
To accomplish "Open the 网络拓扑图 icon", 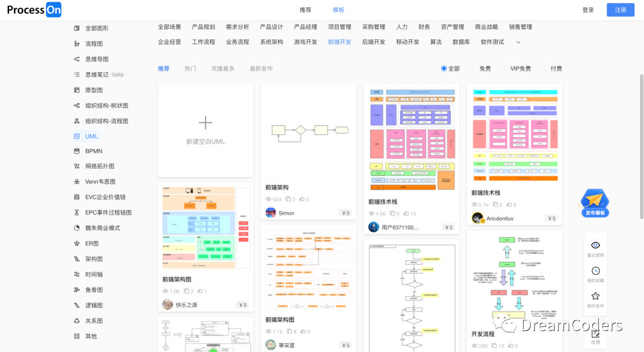I will pyautogui.click(x=77, y=166).
